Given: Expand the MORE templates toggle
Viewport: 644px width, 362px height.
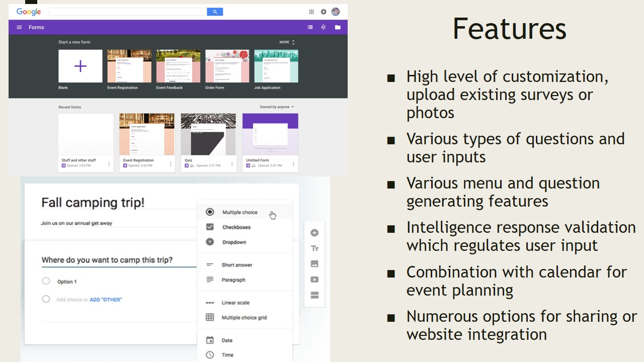Looking at the screenshot, I should tap(287, 42).
